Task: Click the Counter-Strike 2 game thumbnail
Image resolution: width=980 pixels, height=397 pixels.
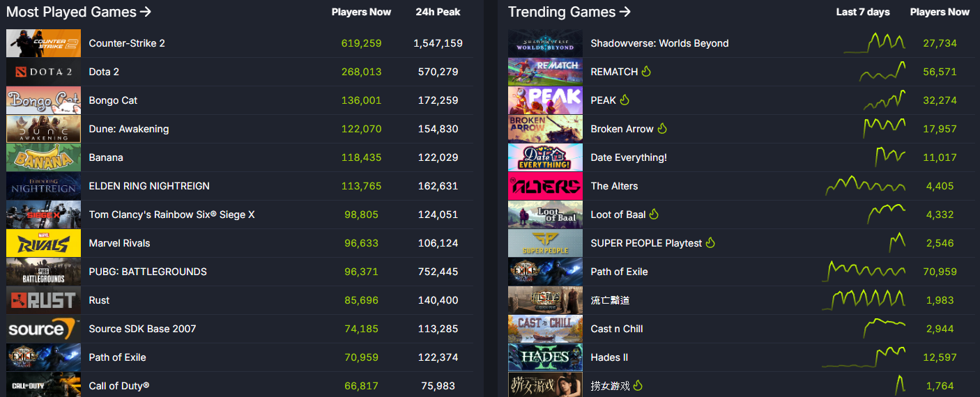Action: tap(43, 43)
